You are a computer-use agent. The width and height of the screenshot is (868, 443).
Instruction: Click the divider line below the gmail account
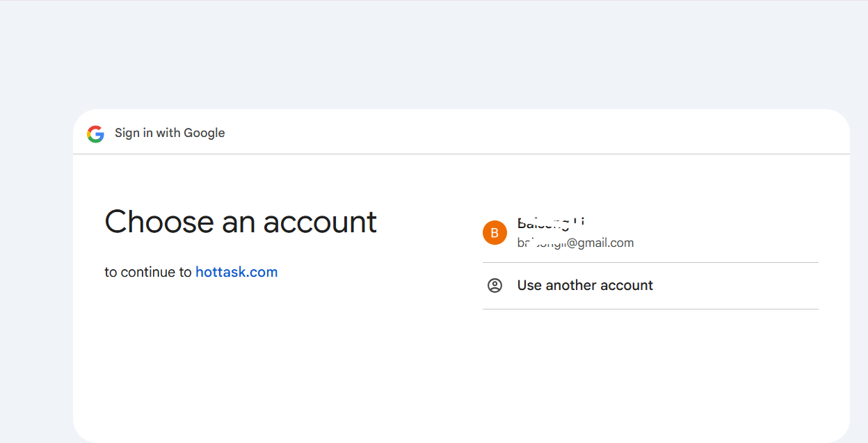650,262
